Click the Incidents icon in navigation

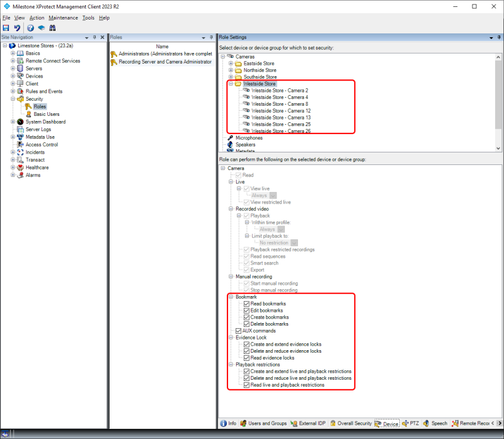20,152
